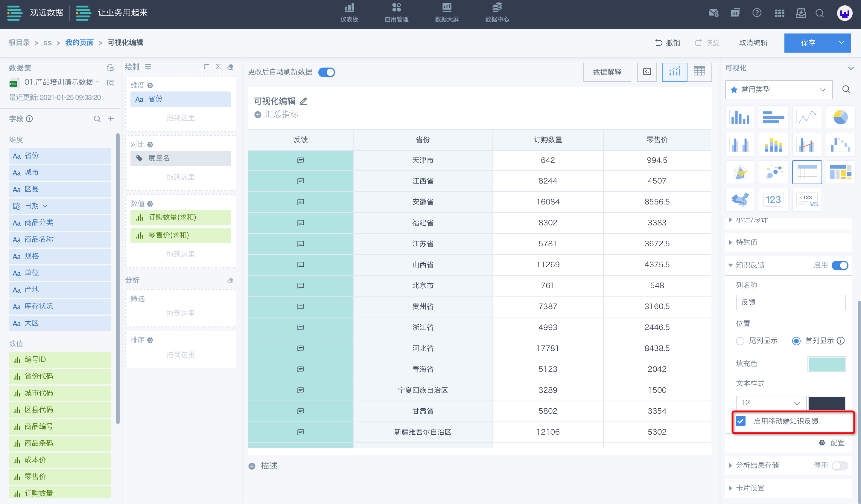Viewport: 861px width, 504px height.
Task: Select the 首列显示 radio option
Action: point(796,340)
